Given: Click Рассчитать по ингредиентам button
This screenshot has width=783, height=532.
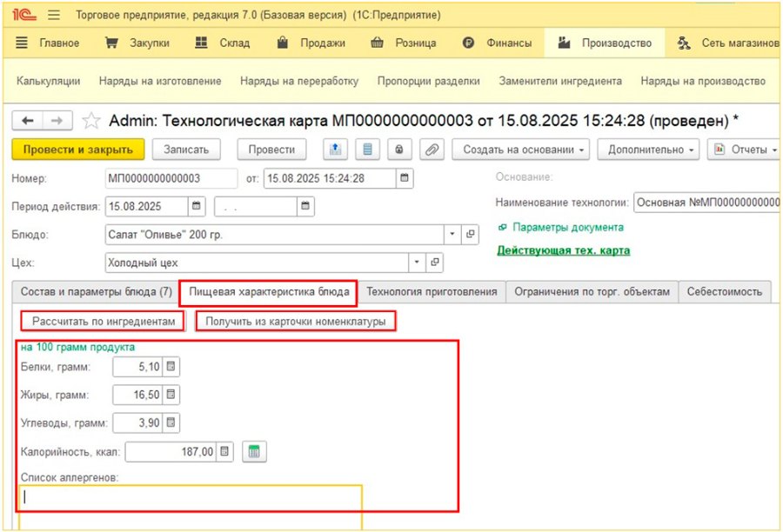Looking at the screenshot, I should point(104,322).
